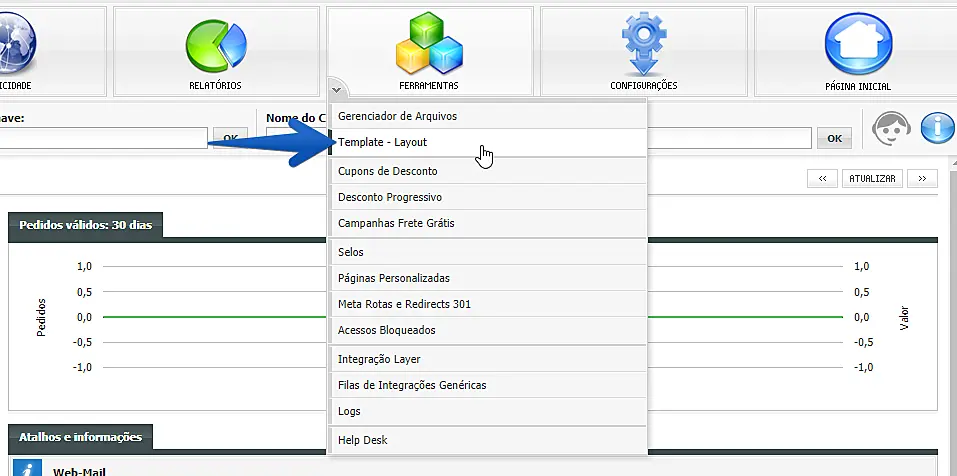Choose Cupons de Desconto
This screenshot has height=476, width=957.
coord(387,171)
